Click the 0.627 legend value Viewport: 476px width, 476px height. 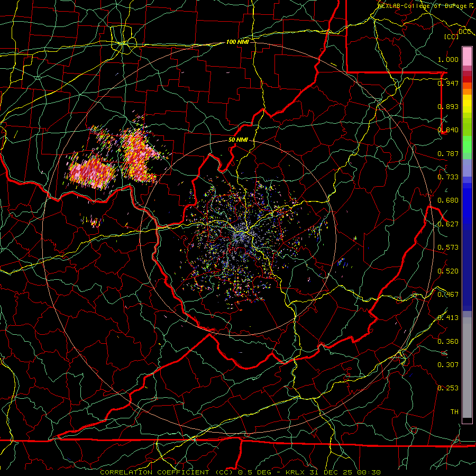448,224
